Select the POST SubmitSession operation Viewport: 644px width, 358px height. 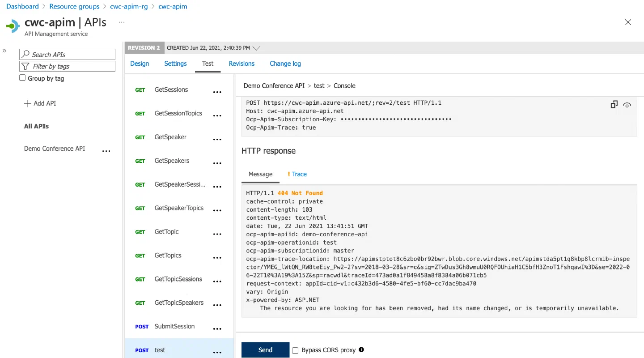click(x=179, y=327)
